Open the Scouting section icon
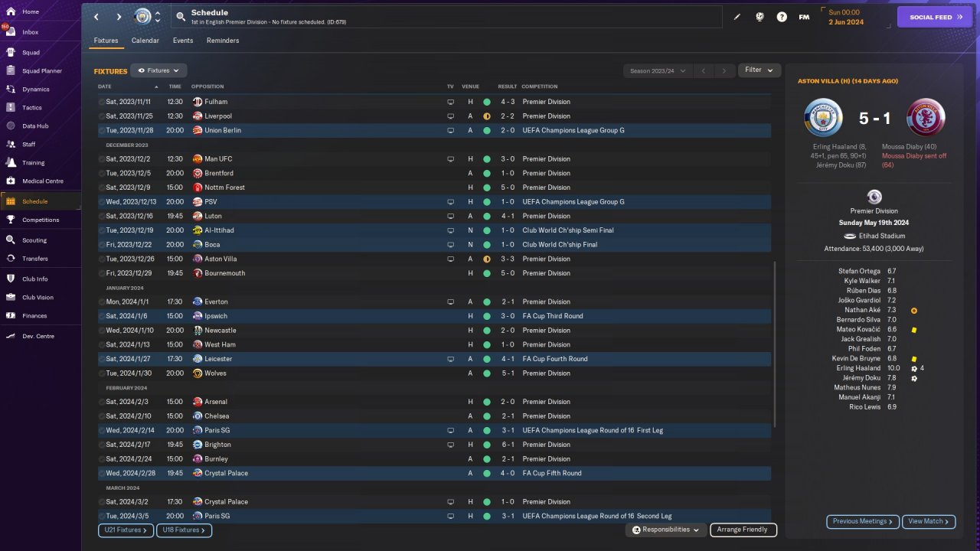Viewport: 980px width, 551px height. click(x=11, y=240)
